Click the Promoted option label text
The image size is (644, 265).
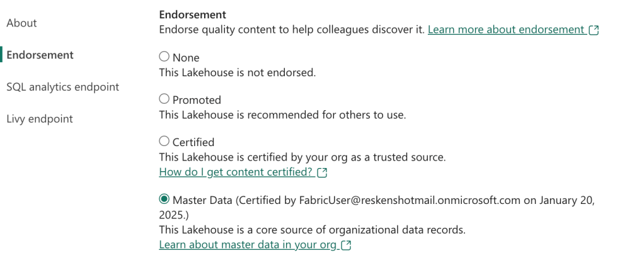point(197,99)
